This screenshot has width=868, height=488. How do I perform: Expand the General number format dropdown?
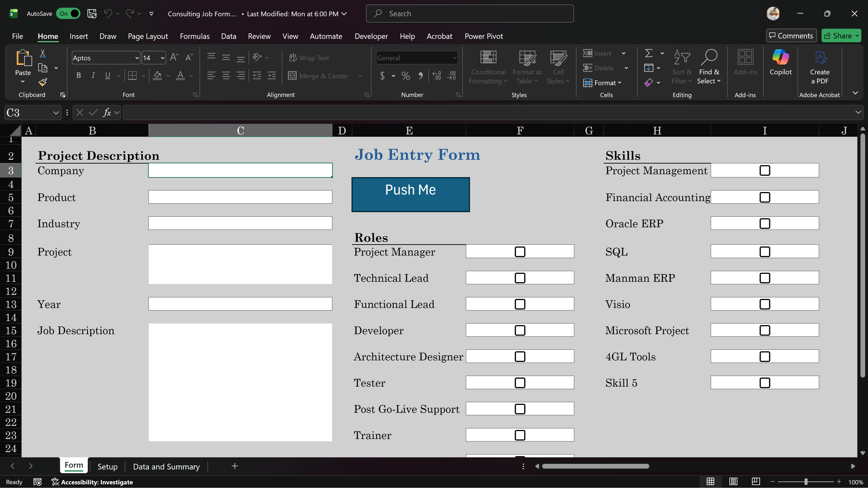[x=454, y=58]
